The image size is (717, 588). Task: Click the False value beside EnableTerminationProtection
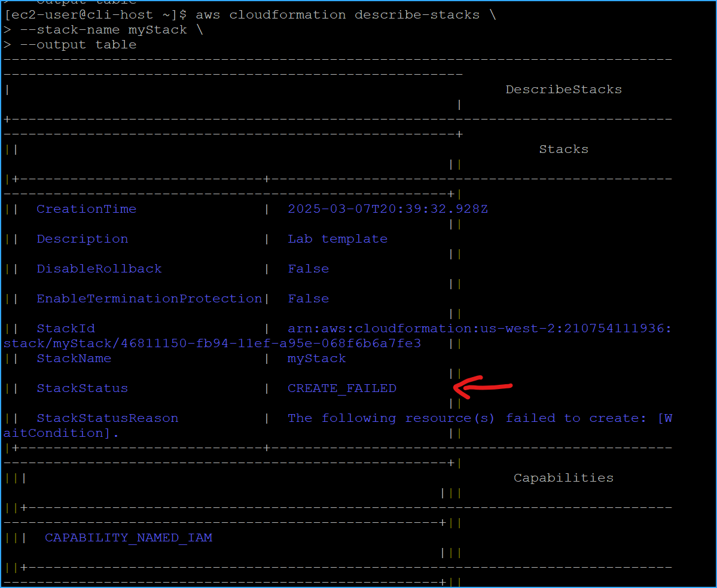click(308, 298)
